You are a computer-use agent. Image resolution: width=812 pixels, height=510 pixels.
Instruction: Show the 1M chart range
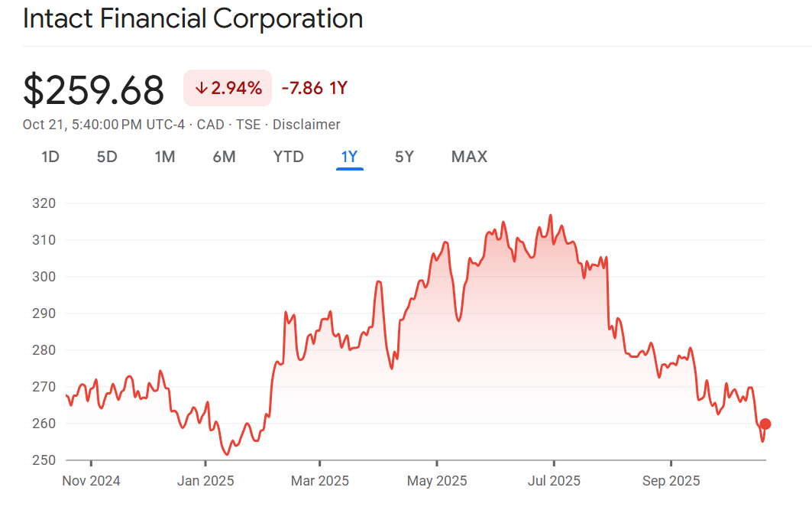[x=165, y=157]
